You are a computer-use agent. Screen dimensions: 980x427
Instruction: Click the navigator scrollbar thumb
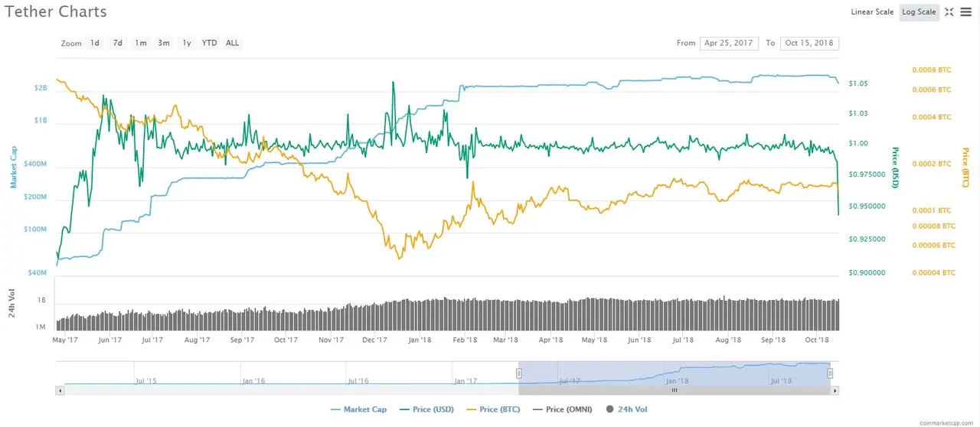(x=675, y=390)
